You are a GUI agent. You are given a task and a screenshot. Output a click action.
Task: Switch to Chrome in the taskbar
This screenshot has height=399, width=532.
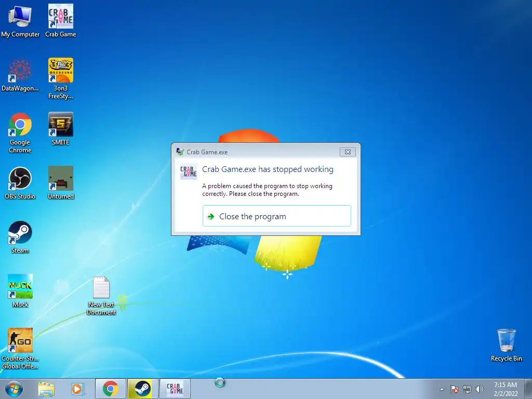[x=111, y=389]
